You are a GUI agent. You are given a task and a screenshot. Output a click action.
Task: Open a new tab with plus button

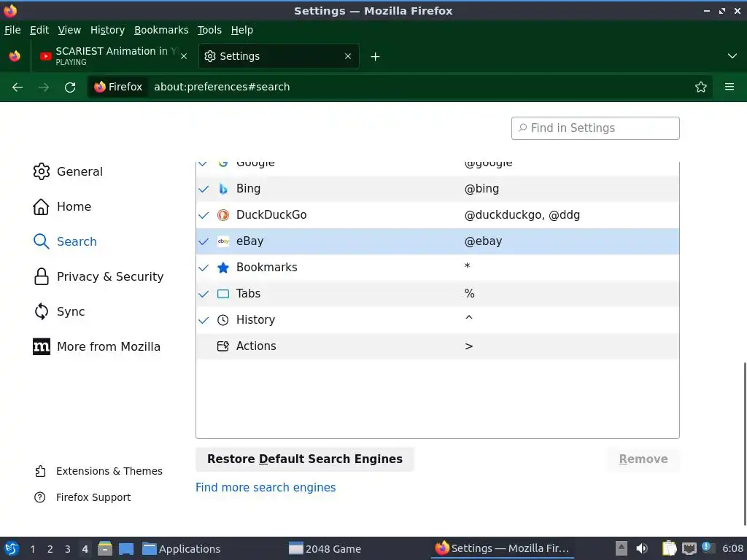pyautogui.click(x=376, y=57)
